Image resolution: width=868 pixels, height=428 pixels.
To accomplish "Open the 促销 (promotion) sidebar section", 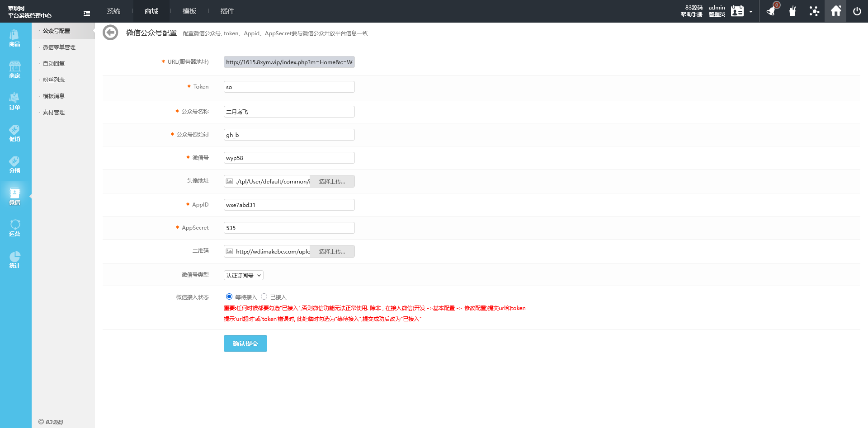I will point(14,133).
